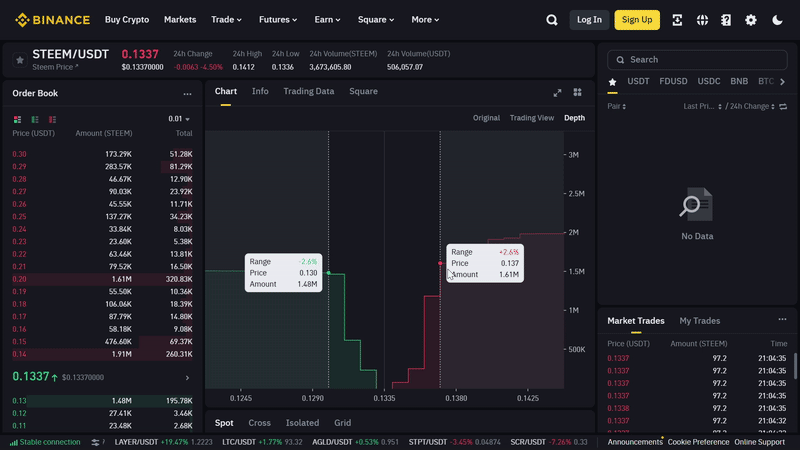800x450 pixels.
Task: Click the Stable connection signal indicator
Action: click(x=45, y=442)
